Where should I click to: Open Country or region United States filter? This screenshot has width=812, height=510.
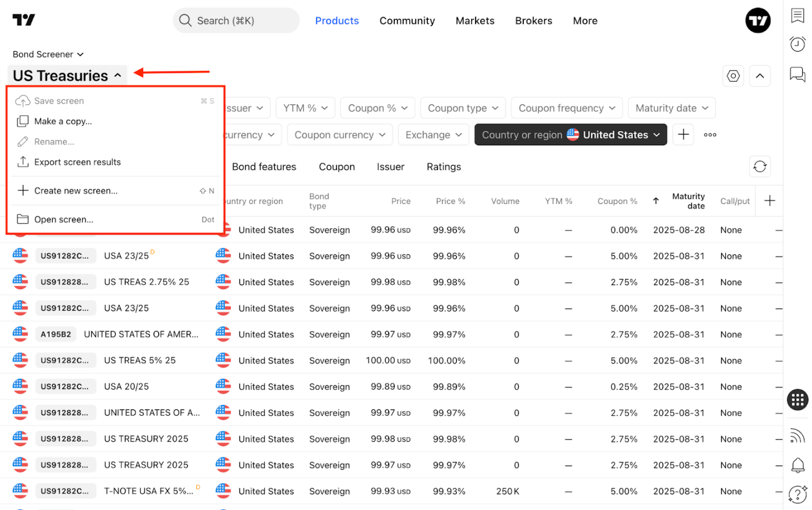click(571, 135)
